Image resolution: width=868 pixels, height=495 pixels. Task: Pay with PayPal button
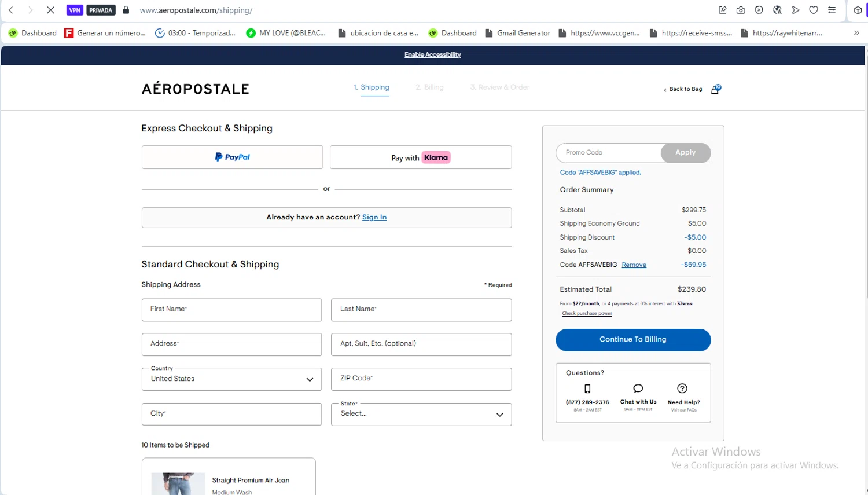pyautogui.click(x=232, y=157)
